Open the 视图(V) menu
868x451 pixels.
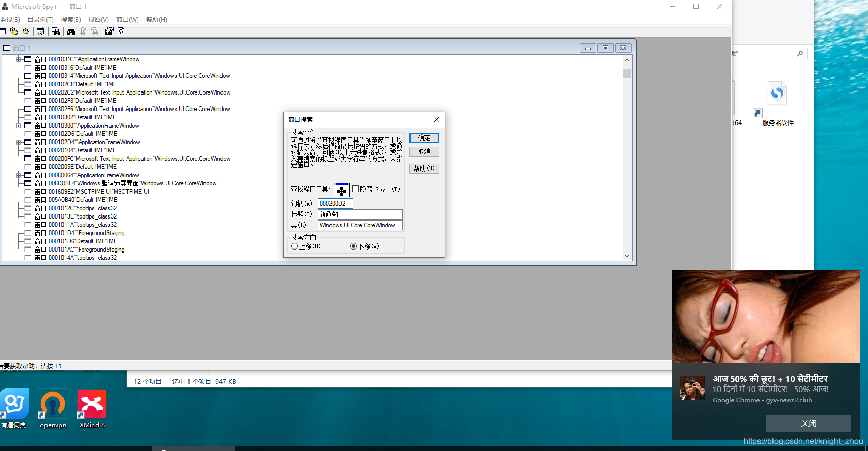point(98,20)
